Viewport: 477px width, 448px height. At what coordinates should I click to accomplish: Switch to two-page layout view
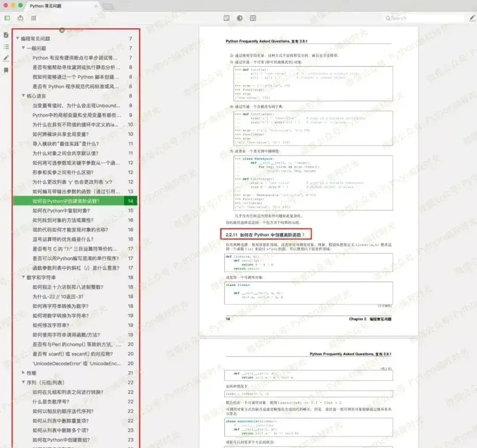(253, 18)
